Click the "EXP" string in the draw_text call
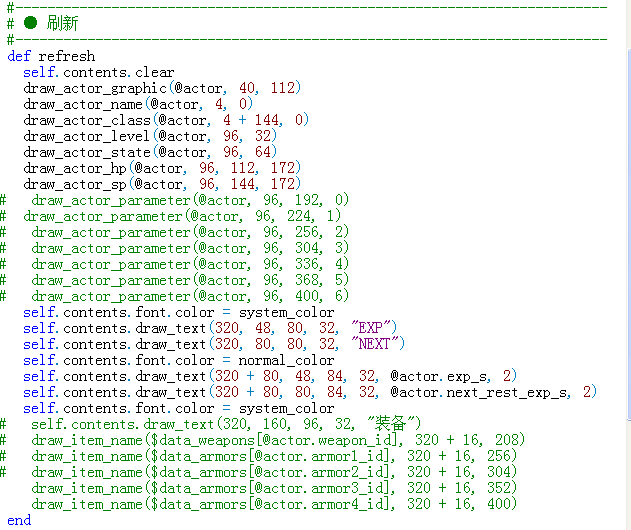The width and height of the screenshot is (631, 530). (x=371, y=328)
